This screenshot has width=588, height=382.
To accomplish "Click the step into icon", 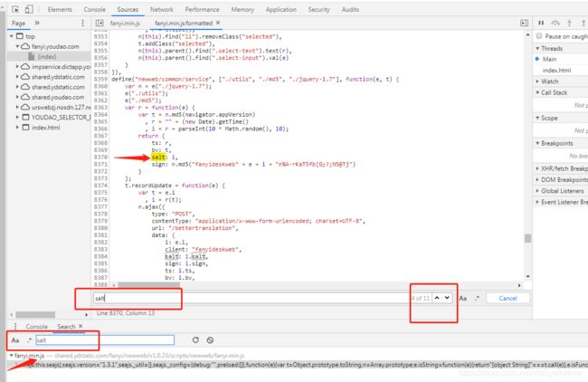I will tap(569, 23).
